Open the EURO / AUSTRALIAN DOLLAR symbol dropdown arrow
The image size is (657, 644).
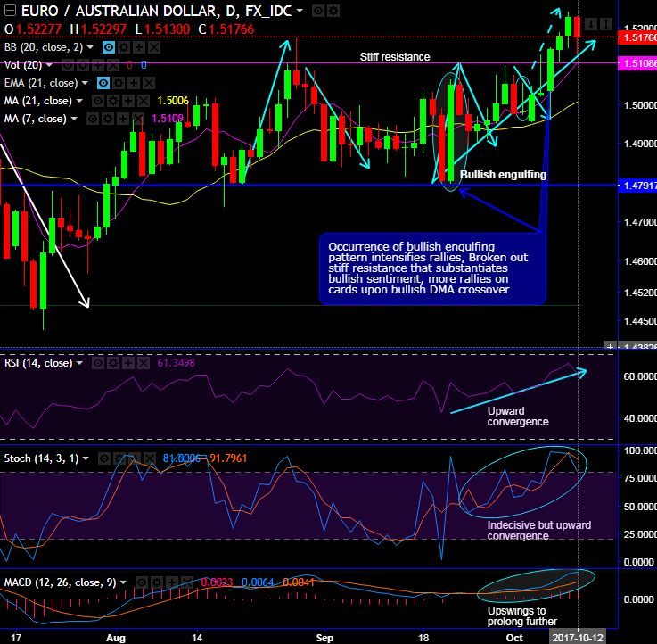(300, 11)
